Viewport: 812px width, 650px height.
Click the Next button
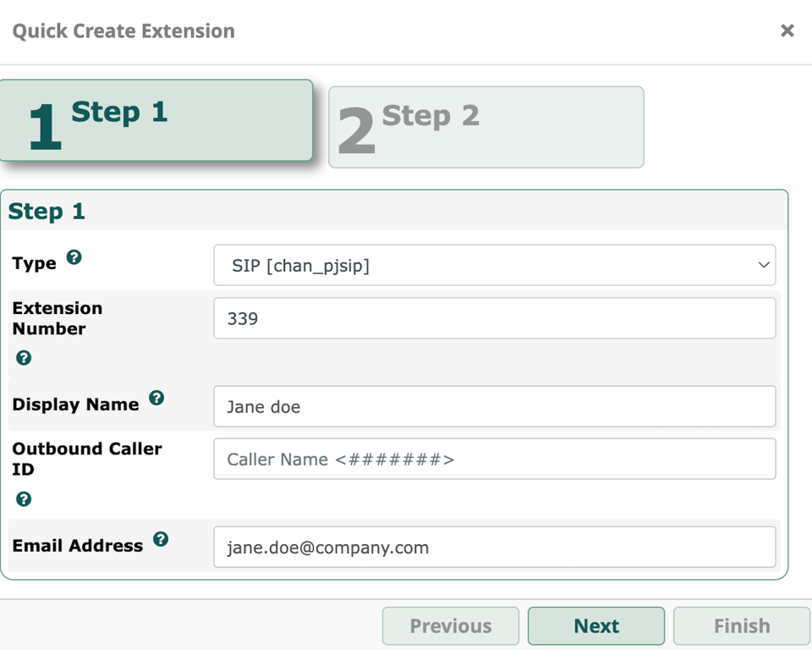(595, 625)
